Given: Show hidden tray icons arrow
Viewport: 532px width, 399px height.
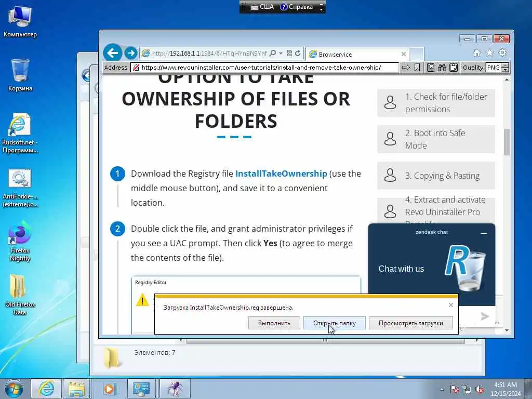Looking at the screenshot, I should pyautogui.click(x=442, y=390).
